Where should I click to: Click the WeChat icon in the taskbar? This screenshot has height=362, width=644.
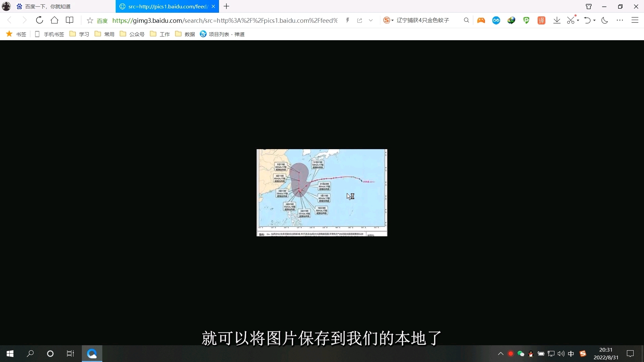coord(521,354)
